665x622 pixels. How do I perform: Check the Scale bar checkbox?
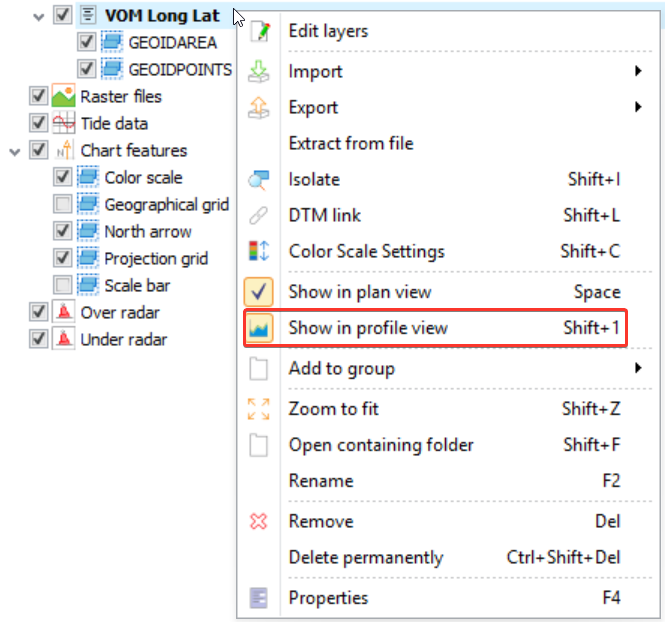[x=63, y=286]
